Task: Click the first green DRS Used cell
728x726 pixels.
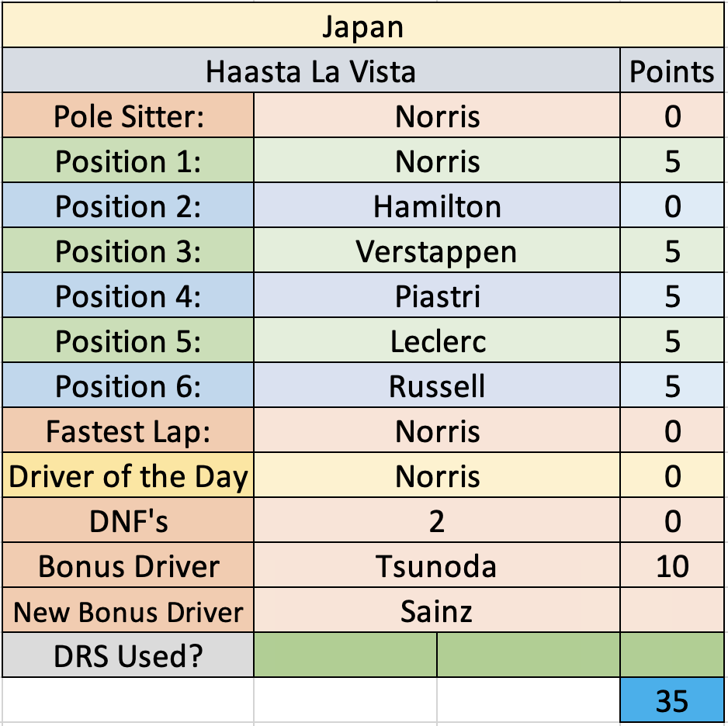Action: [345, 655]
